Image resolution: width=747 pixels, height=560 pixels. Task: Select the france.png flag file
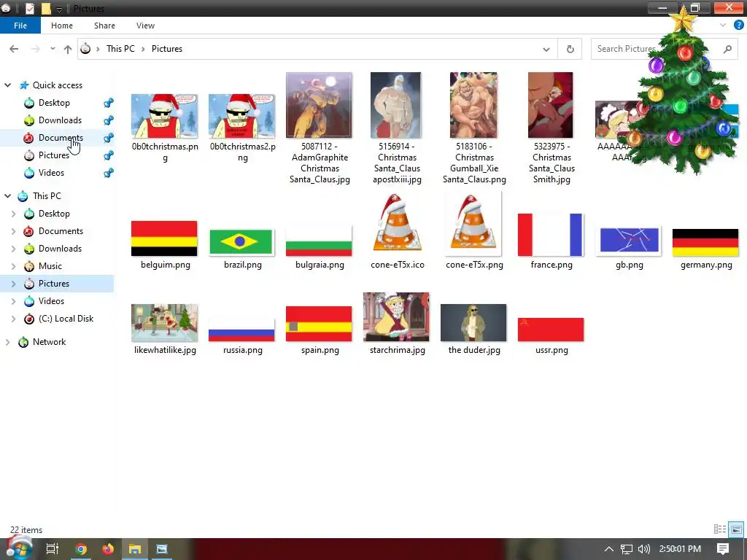click(550, 235)
